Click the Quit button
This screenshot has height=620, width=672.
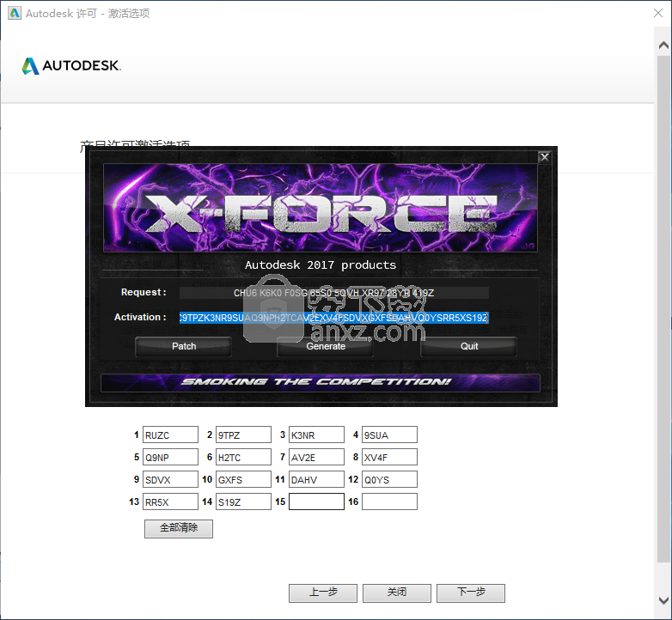469,346
